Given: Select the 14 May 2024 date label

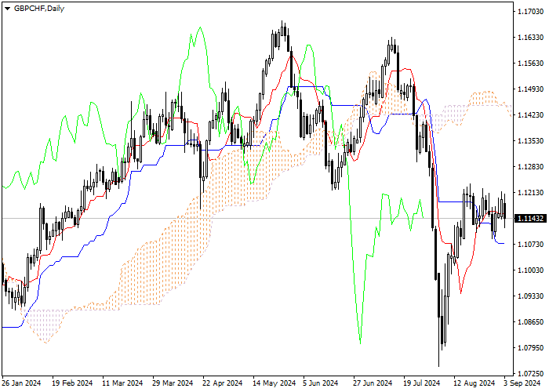Looking at the screenshot, I should (x=274, y=383).
